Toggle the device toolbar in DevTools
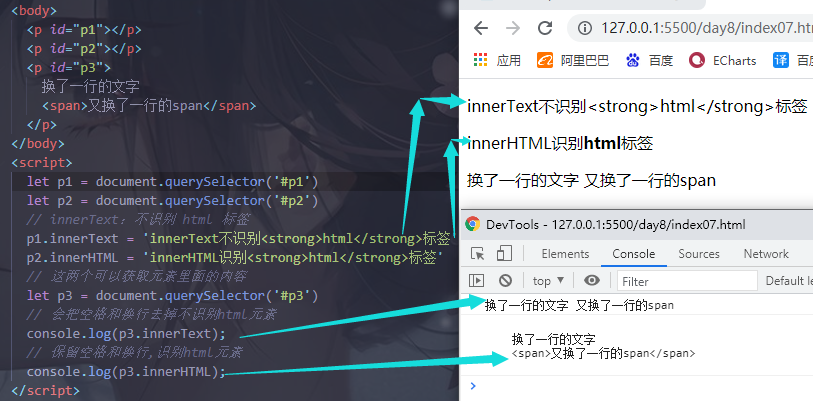The height and width of the screenshot is (401, 813). (504, 254)
